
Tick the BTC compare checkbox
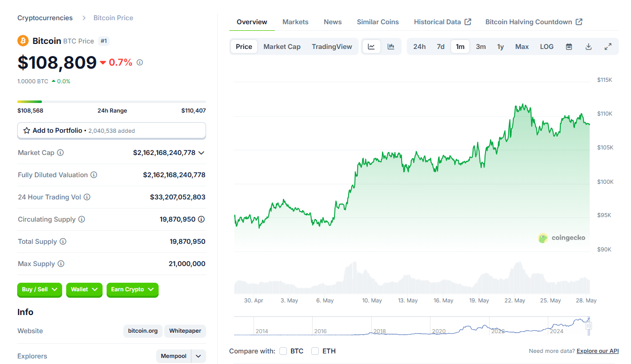[283, 351]
